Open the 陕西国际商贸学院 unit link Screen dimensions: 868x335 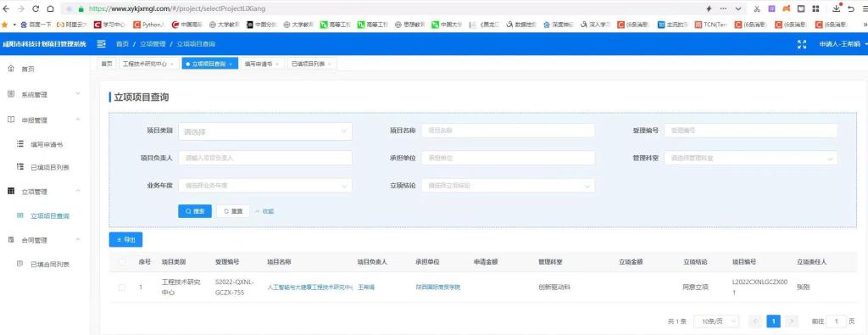point(438,287)
